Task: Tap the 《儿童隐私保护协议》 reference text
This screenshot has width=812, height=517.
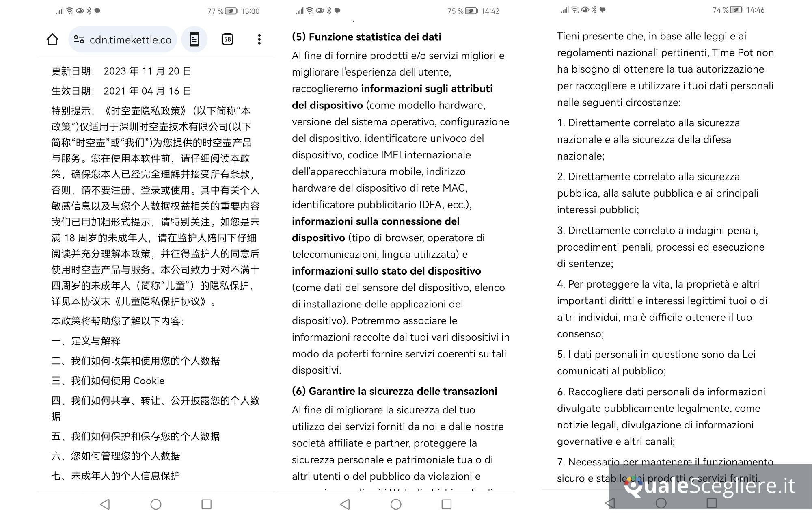Action: point(160,301)
